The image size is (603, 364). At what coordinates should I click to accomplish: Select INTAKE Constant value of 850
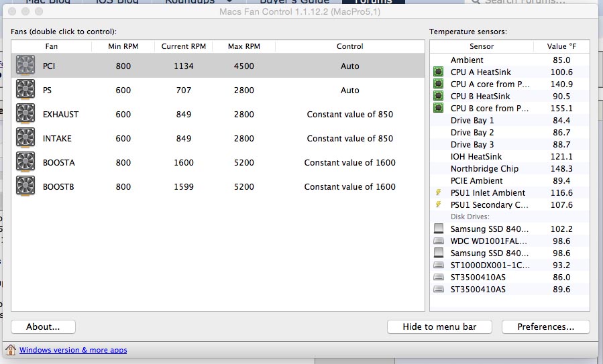[350, 138]
